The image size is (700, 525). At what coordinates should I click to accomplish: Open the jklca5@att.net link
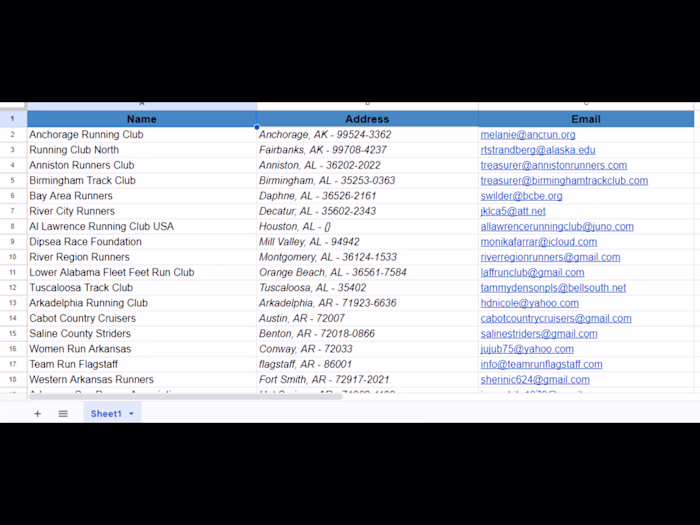point(513,211)
